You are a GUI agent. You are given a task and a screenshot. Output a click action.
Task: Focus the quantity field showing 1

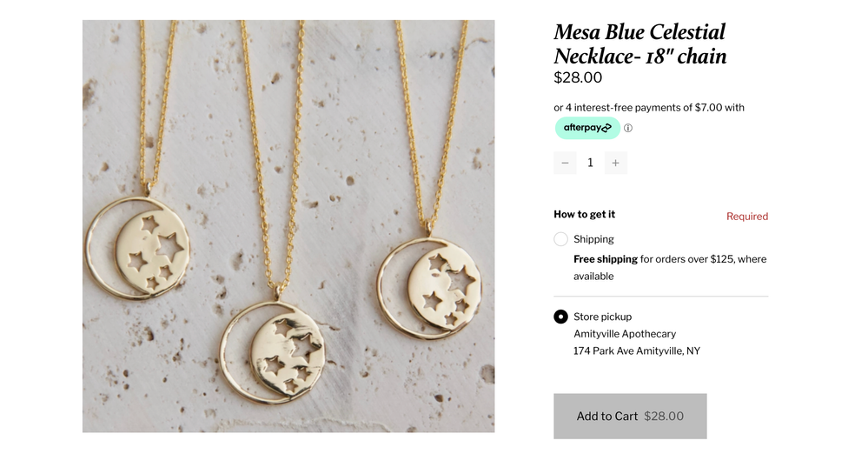tap(590, 163)
